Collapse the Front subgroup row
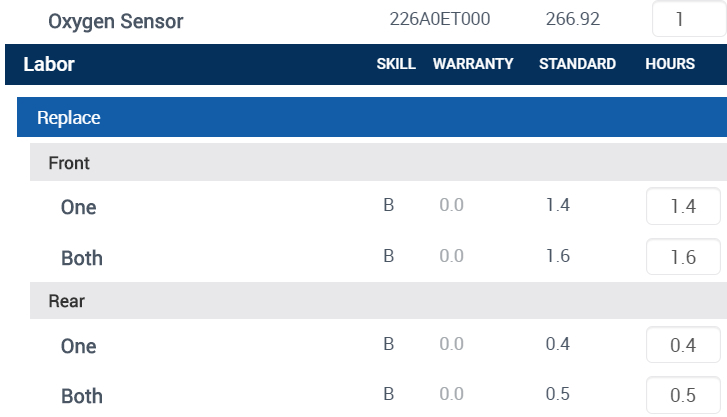 [x=69, y=162]
